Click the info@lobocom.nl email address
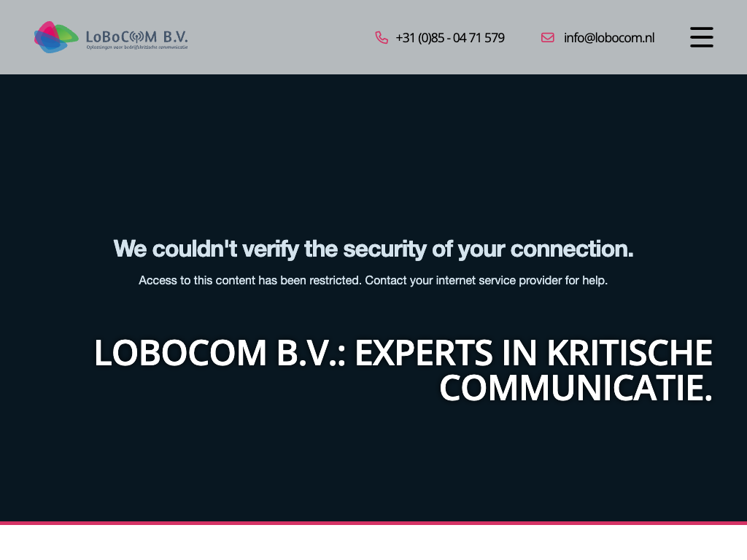 (609, 38)
